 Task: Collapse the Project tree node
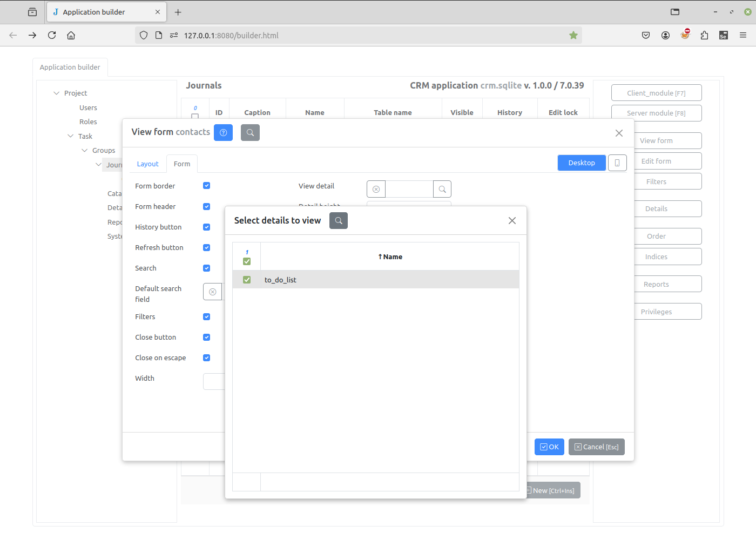[57, 93]
